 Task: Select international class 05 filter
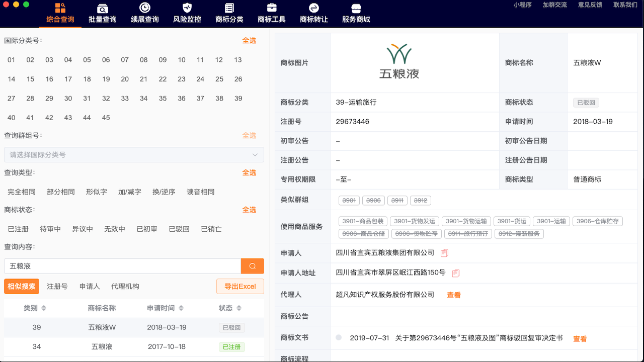point(87,59)
